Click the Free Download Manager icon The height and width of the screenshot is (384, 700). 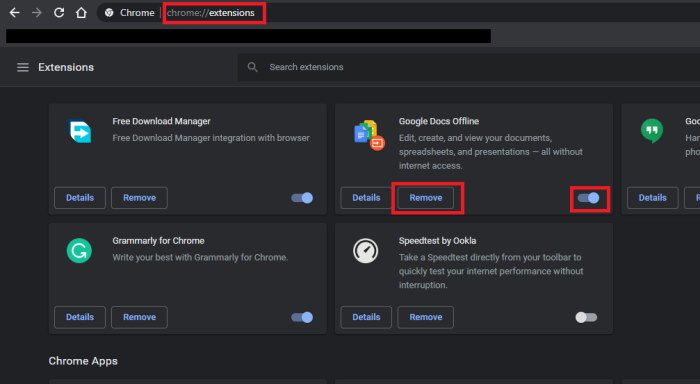pyautogui.click(x=80, y=132)
